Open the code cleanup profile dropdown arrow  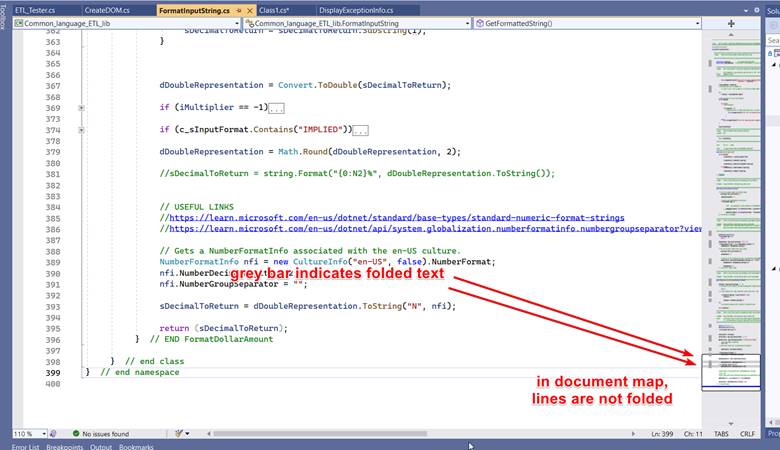click(188, 434)
